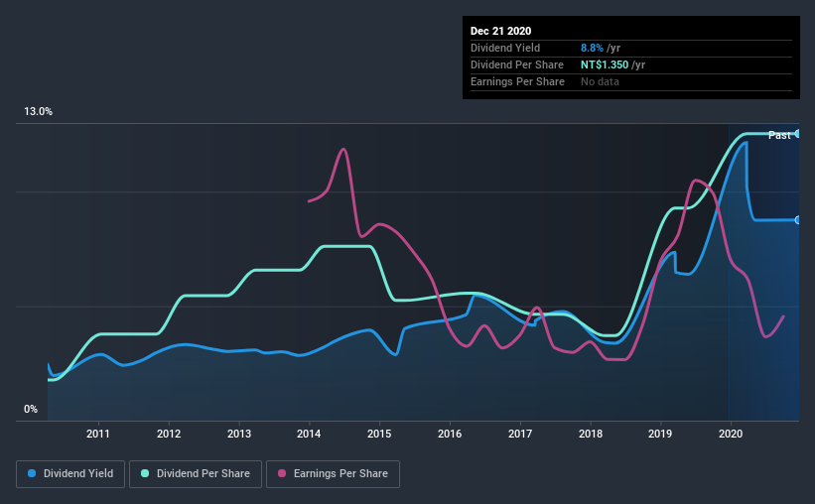Toggle the Earnings Per Share legend button
815x504 pixels.
pyautogui.click(x=333, y=474)
